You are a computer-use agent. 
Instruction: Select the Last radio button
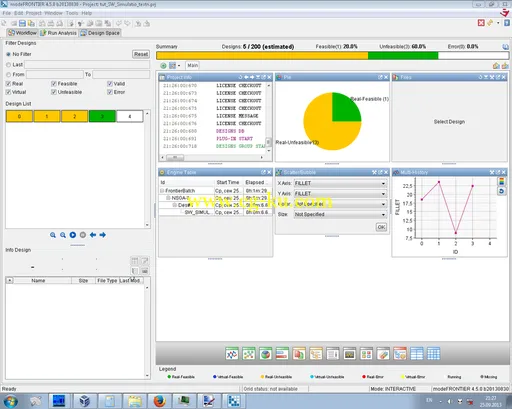(x=8, y=65)
